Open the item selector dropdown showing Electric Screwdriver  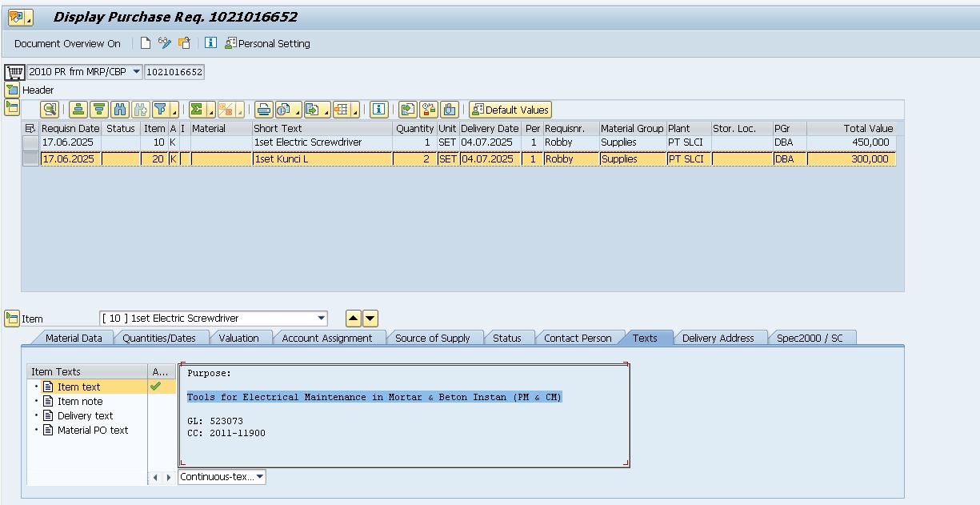coord(322,319)
